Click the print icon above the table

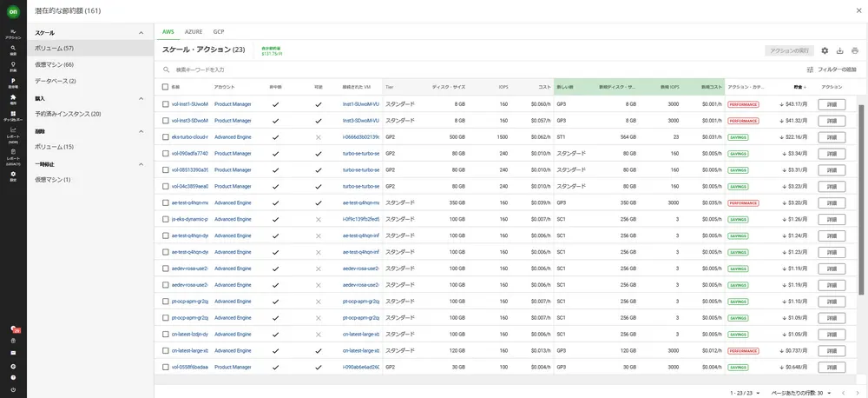pyautogui.click(x=854, y=51)
